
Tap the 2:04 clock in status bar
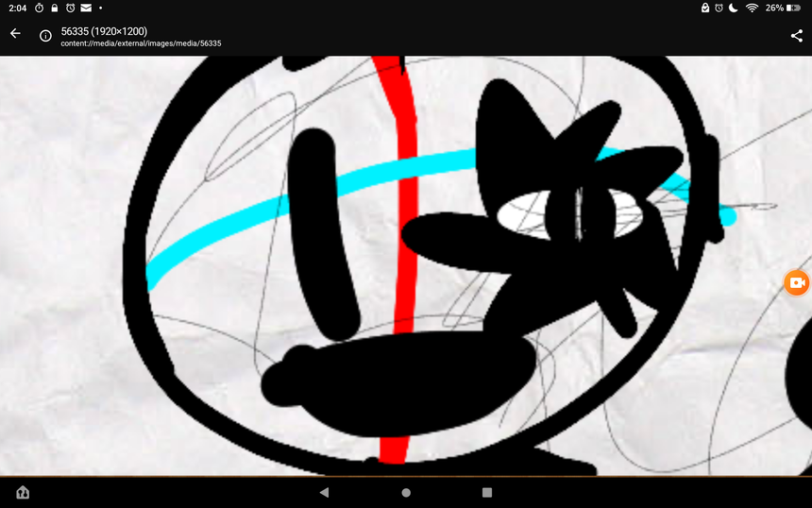(18, 8)
